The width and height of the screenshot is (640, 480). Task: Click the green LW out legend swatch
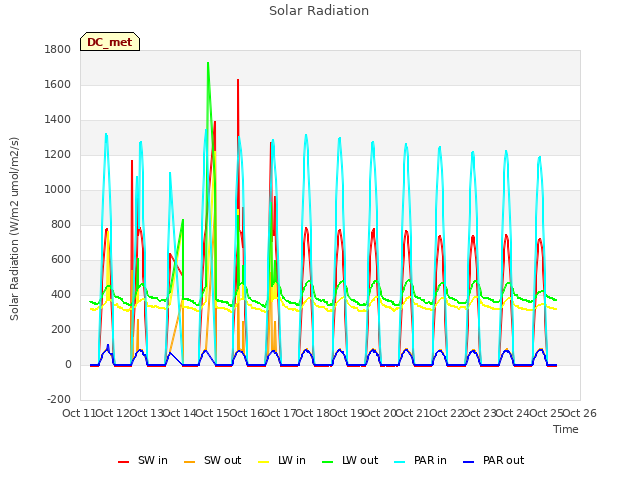(328, 462)
